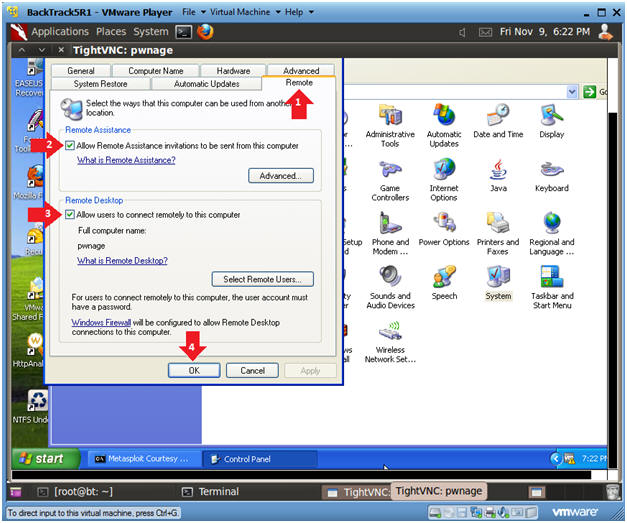The image size is (627, 523).
Task: Launch terminal from the GNOME top panel
Action: tap(184, 32)
